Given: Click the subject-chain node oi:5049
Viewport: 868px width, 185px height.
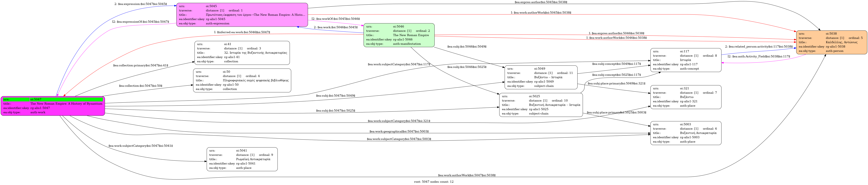Looking at the screenshot, I should click(x=541, y=77).
